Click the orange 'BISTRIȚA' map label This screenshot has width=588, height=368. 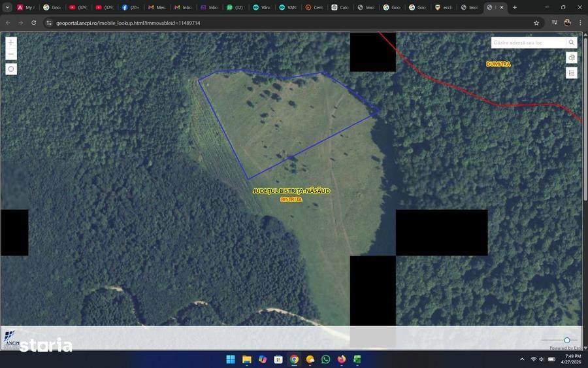coord(291,199)
